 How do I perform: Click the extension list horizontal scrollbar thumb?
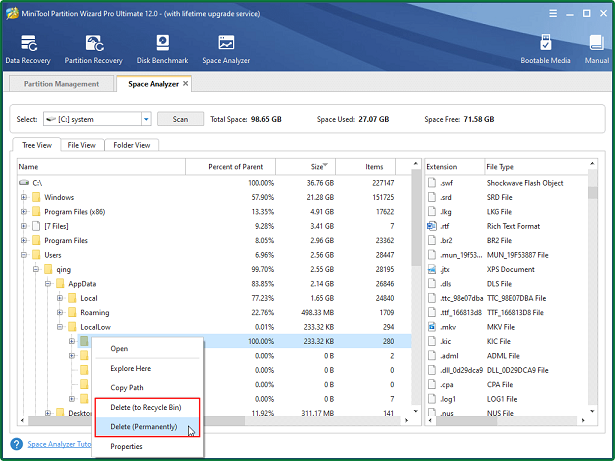pyautogui.click(x=466, y=420)
